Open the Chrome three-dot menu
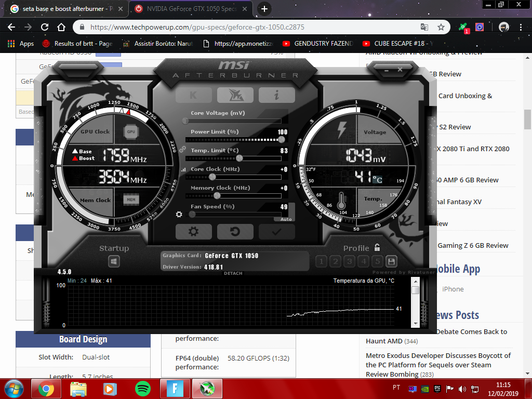532x399 pixels. 521,27
